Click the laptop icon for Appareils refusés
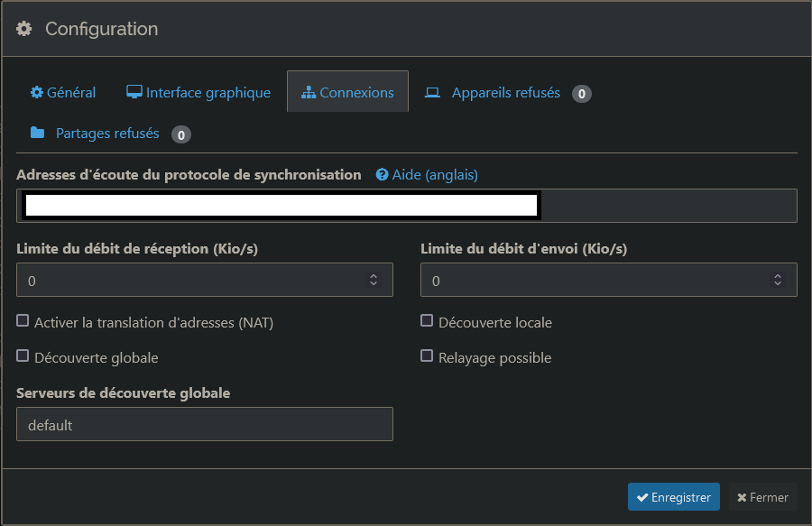Viewport: 812px width, 526px height. tap(432, 93)
